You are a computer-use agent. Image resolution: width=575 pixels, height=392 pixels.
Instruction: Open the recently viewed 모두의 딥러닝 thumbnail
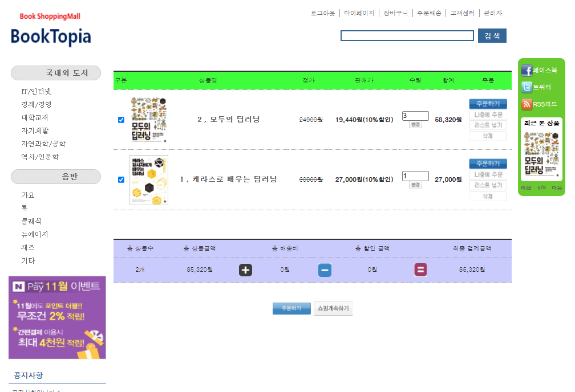pyautogui.click(x=541, y=154)
